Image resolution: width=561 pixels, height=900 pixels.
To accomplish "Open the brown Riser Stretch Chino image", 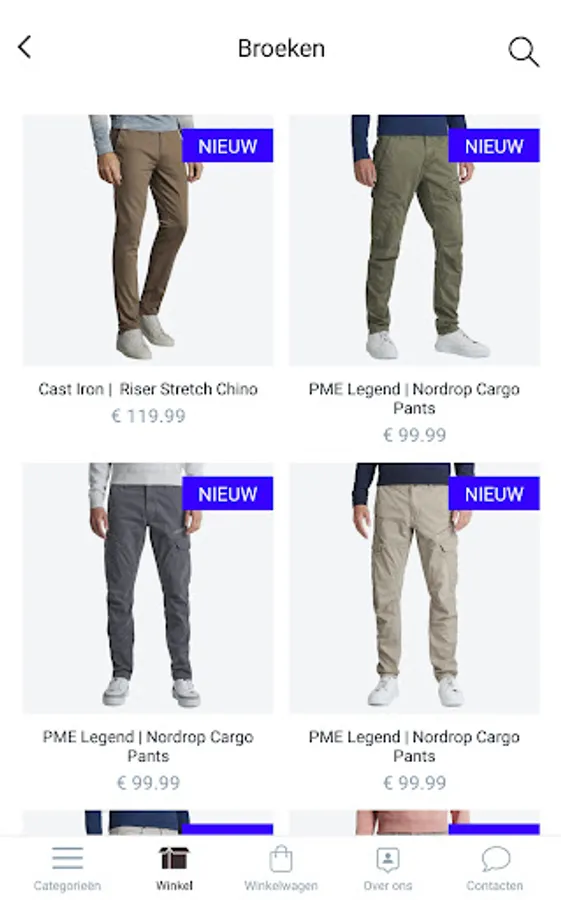I will pyautogui.click(x=148, y=240).
